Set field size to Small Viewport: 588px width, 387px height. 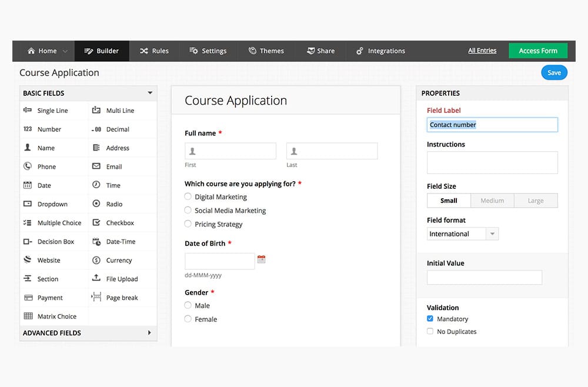449,201
